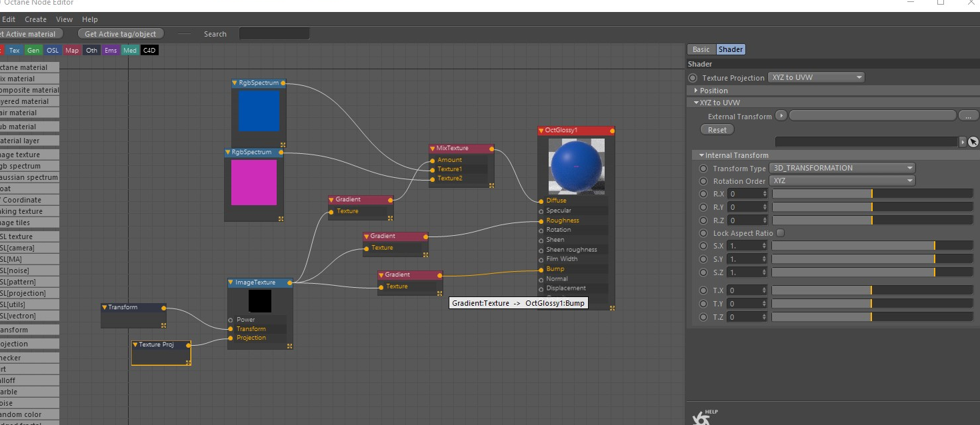Viewport: 980px width, 425px height.
Task: Click resize corner icon of blue RgbSpectrum node
Action: [283, 144]
